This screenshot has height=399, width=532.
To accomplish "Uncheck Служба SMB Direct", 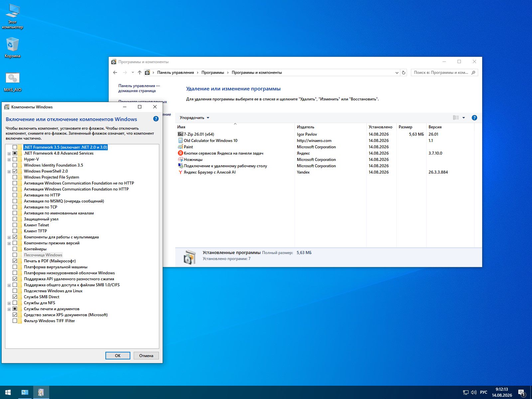I will 15,297.
